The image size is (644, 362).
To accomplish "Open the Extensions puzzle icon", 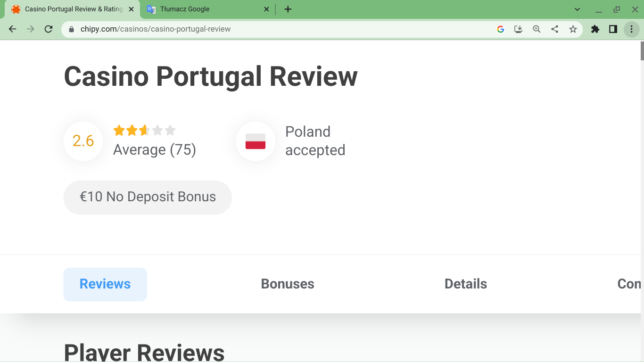I will coord(595,29).
